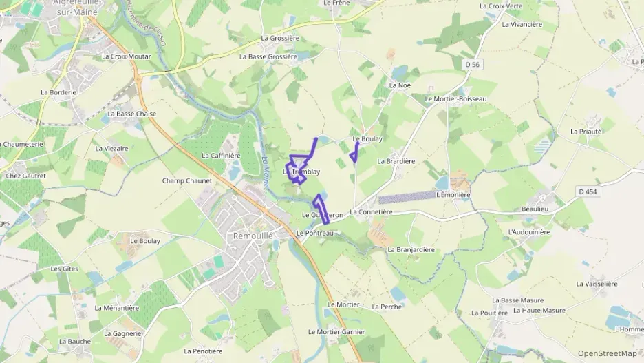
Task: Click the D 56 road shield
Action: pyautogui.click(x=472, y=65)
